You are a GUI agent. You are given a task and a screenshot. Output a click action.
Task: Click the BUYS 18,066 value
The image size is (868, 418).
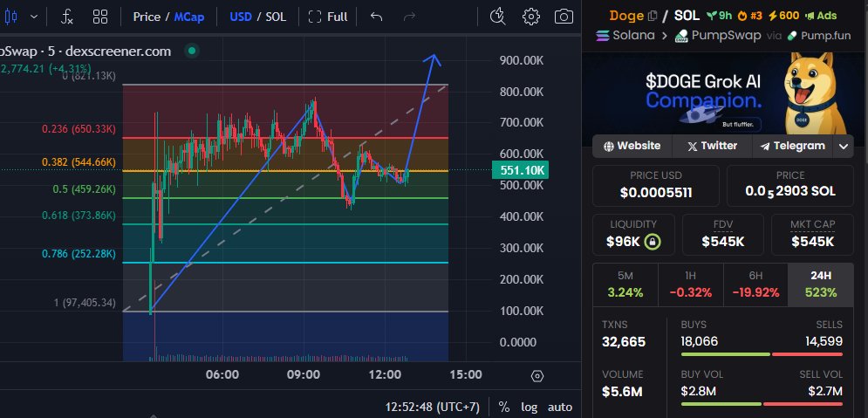click(x=700, y=341)
